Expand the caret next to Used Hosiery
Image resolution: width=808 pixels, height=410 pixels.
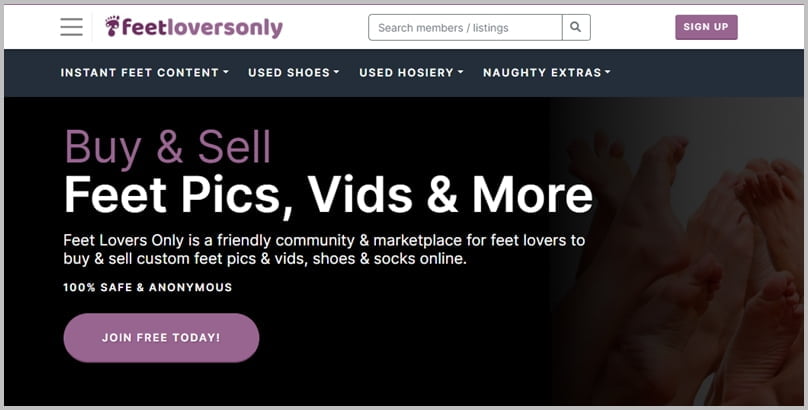pyautogui.click(x=461, y=73)
